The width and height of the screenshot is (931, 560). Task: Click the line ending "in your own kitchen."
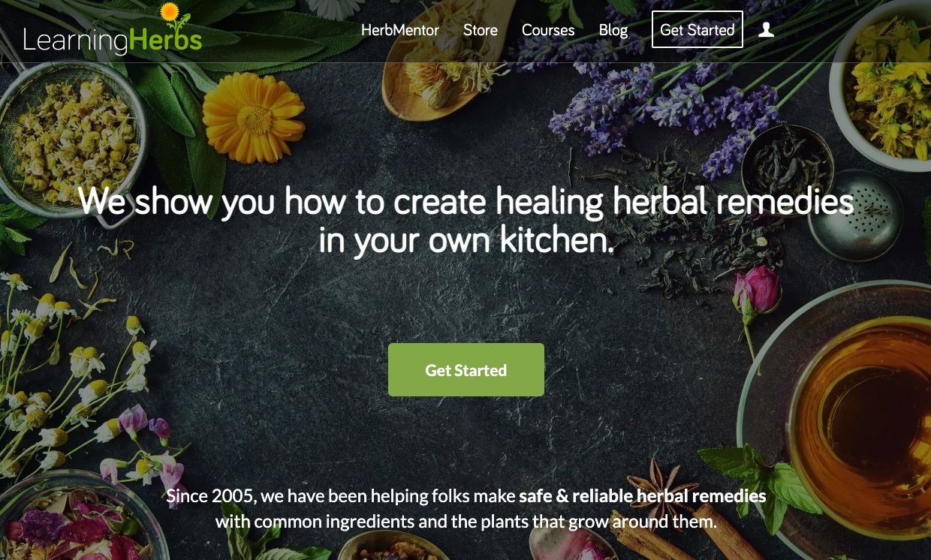click(x=466, y=240)
